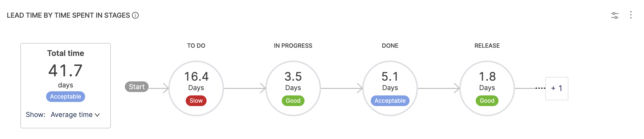Click the green Good badge under 3.5 Days
Image resolution: width=644 pixels, height=139 pixels.
[x=293, y=100]
